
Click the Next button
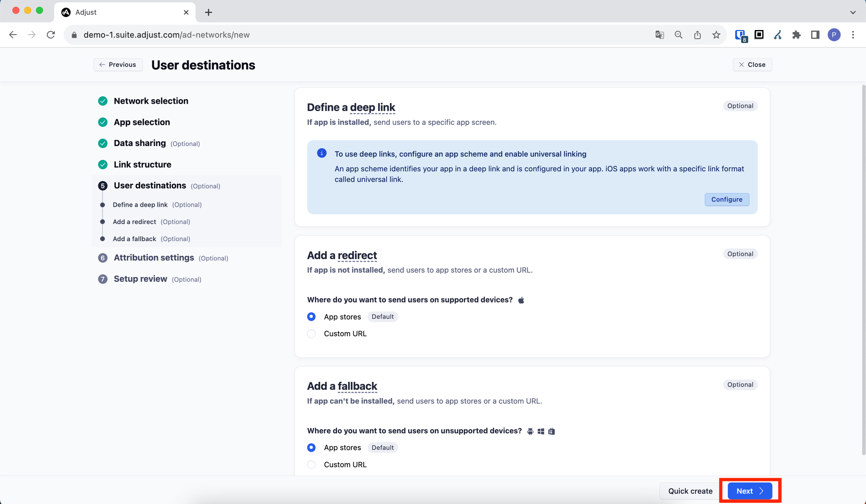coord(749,491)
